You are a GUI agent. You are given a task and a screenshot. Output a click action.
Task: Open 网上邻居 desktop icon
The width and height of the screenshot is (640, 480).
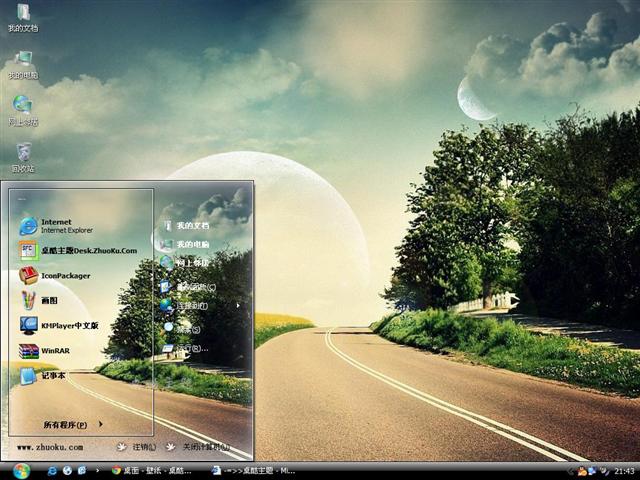22,110
